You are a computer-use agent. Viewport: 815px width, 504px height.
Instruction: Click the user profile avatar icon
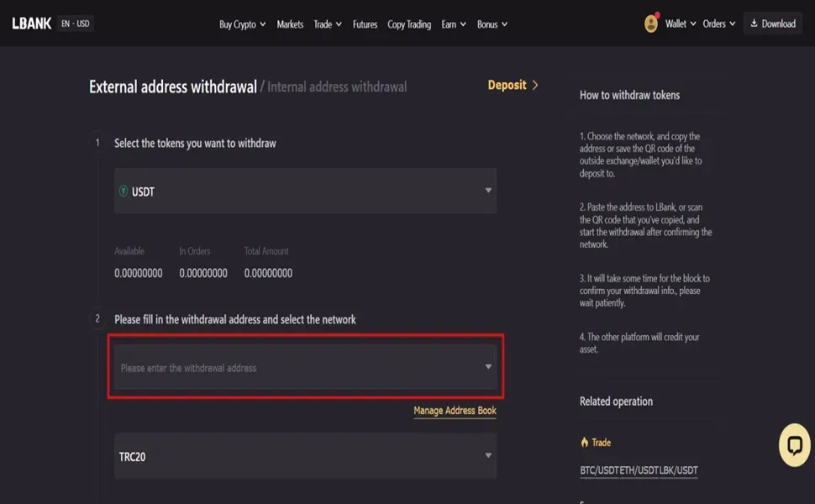click(x=650, y=24)
